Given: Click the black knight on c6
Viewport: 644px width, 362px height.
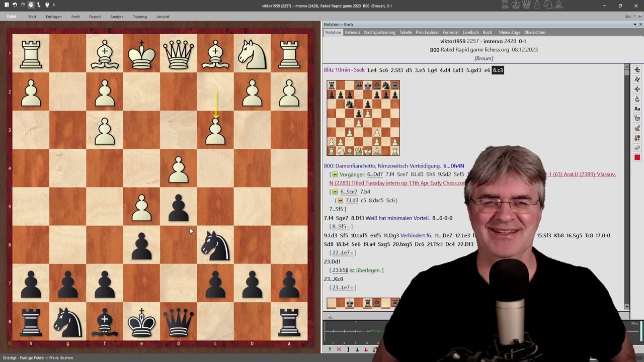Looking at the screenshot, I should pos(215,245).
